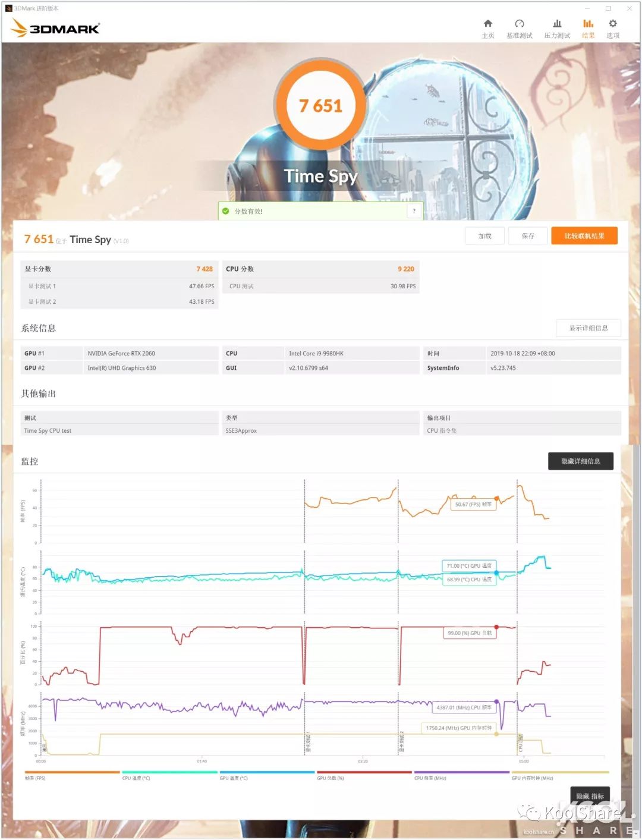The image size is (642, 840).
Task: Click the CPU 测试 row with 30.98 FPS
Action: click(320, 286)
